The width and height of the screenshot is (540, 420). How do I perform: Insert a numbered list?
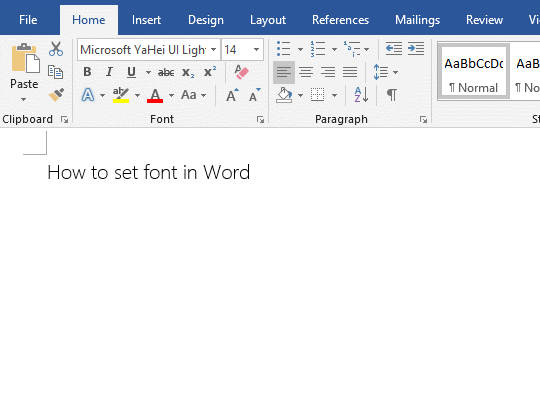(318, 49)
